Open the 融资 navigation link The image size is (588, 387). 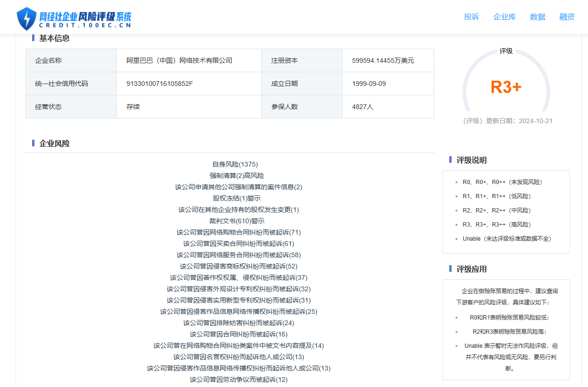point(567,17)
